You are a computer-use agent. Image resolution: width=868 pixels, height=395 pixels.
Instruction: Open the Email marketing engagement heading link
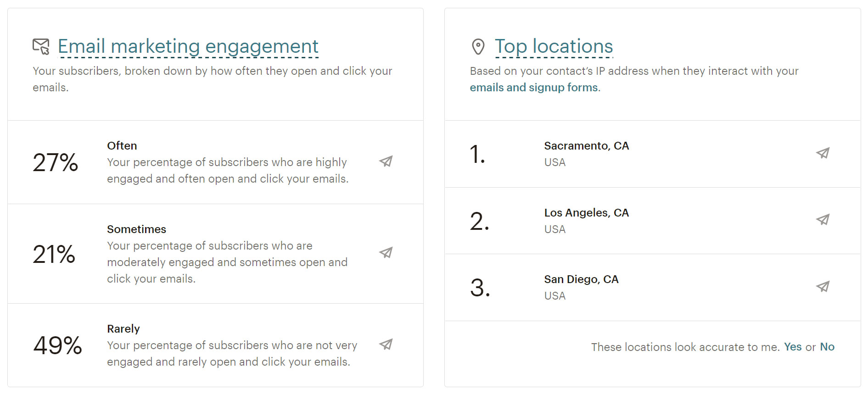(x=188, y=46)
